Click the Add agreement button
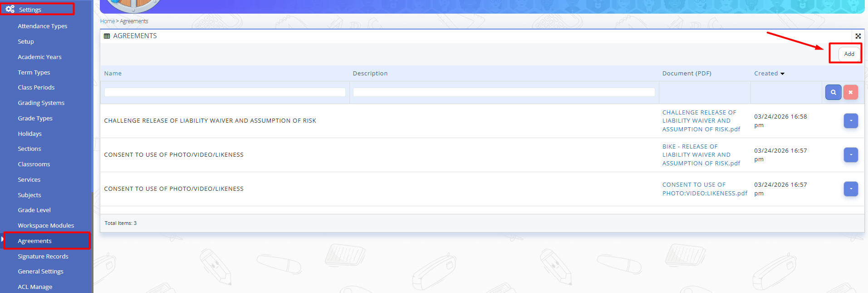The image size is (868, 293). (x=849, y=54)
